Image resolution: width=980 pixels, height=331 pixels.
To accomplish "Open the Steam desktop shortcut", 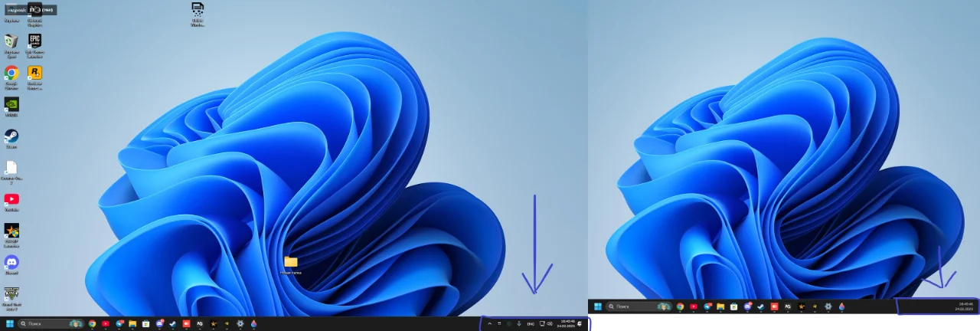I will 11,136.
